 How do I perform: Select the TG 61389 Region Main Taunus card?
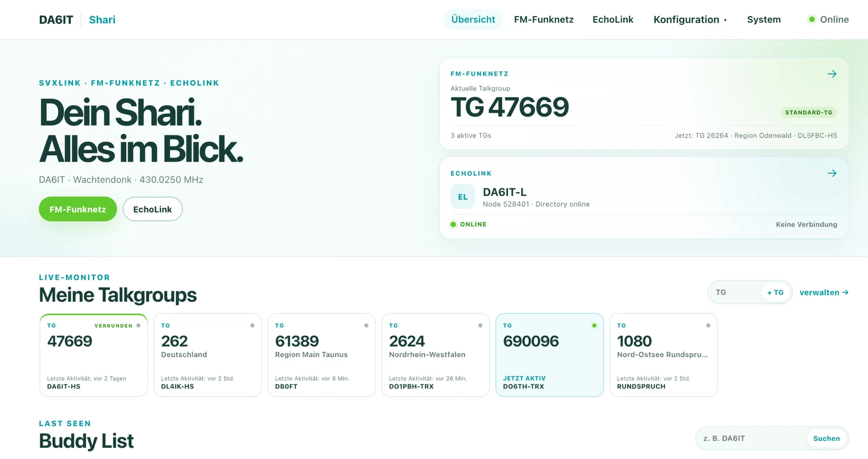322,355
